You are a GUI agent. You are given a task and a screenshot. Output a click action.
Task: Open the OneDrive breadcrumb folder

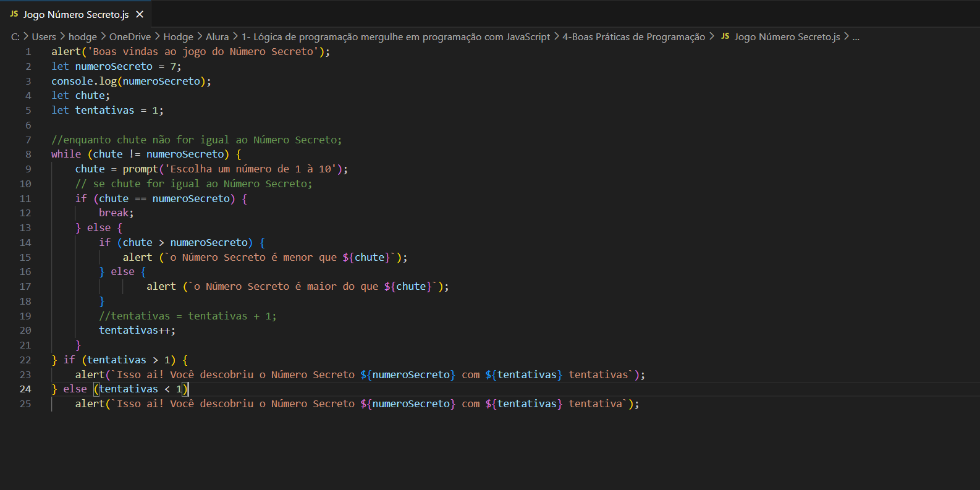tap(130, 37)
